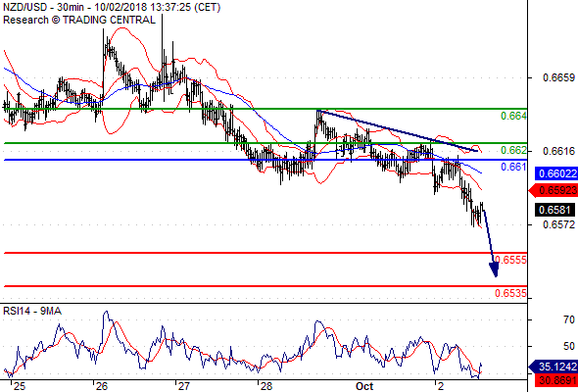
Task: Click the 2 date axis label
Action: point(441,386)
